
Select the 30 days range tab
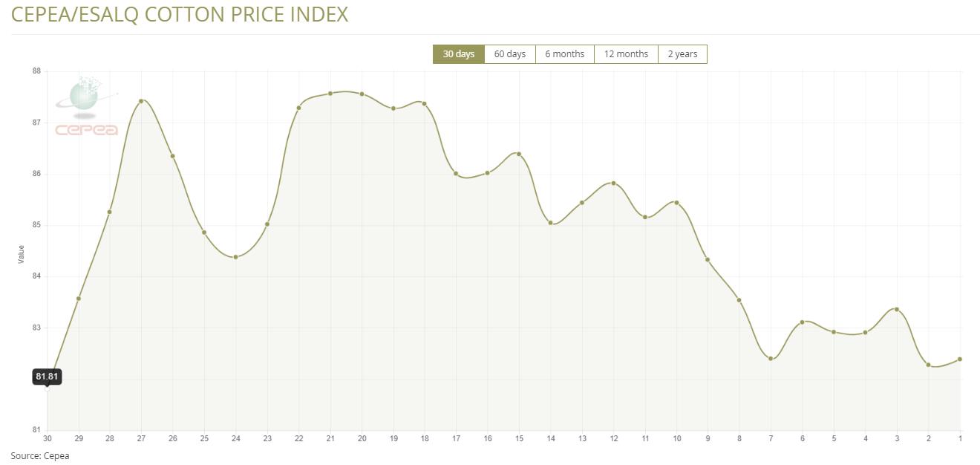point(458,54)
